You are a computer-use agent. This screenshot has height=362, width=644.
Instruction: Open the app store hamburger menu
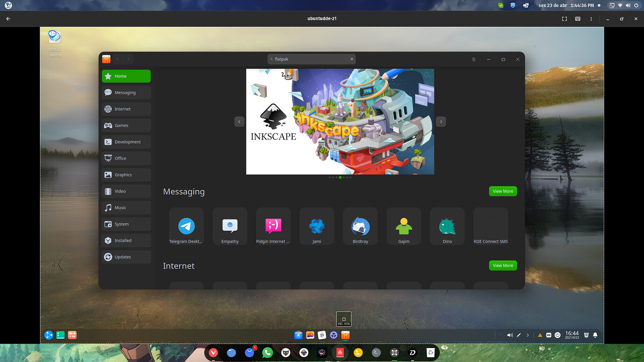pos(474,59)
